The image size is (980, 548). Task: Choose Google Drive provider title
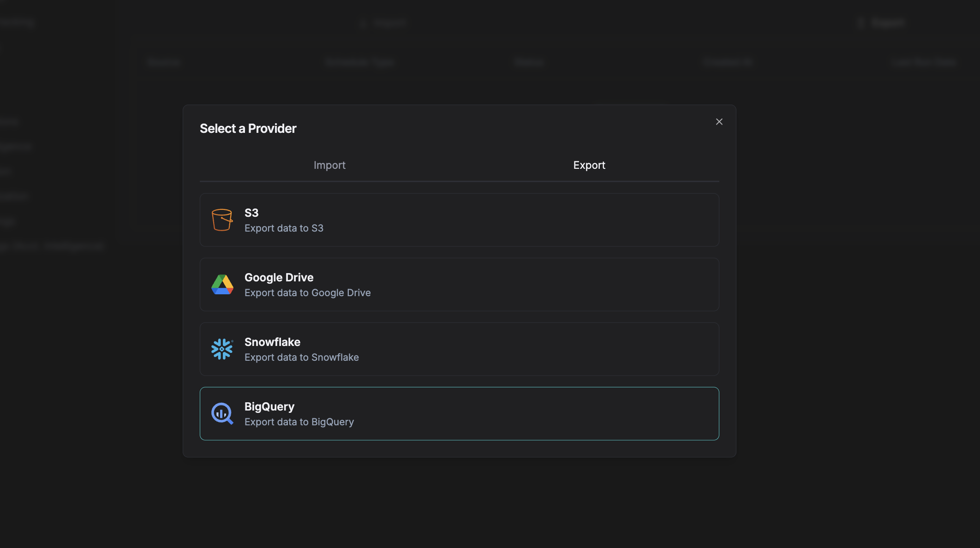(279, 278)
